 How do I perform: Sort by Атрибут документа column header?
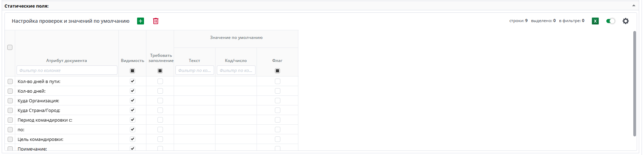tap(67, 61)
